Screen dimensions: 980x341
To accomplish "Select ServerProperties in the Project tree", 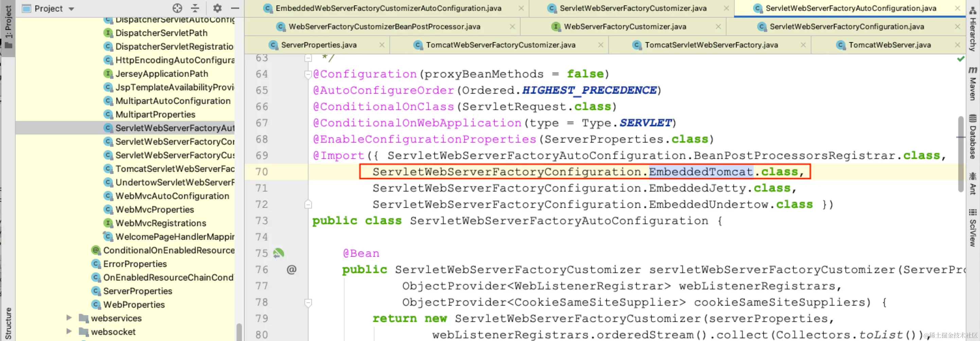I will tap(137, 291).
